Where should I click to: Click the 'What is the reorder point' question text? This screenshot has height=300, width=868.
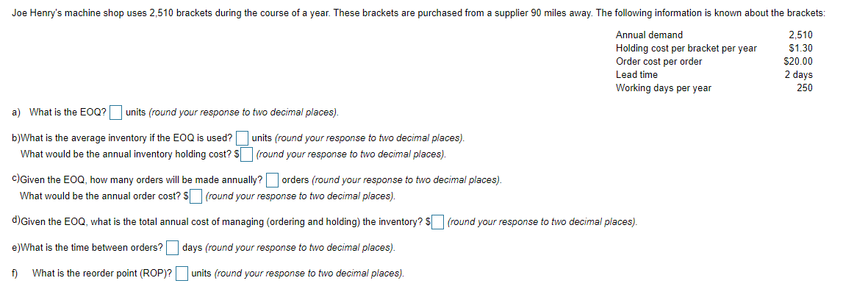point(103,273)
